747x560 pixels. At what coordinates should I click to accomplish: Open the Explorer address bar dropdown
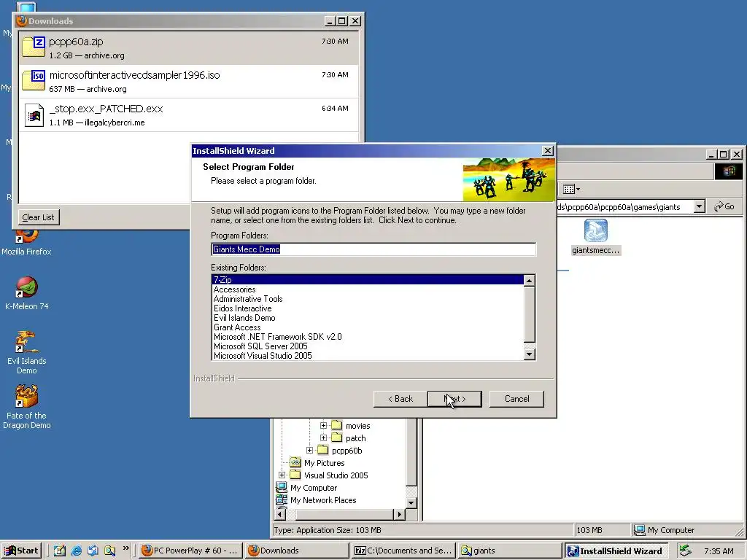click(x=699, y=206)
